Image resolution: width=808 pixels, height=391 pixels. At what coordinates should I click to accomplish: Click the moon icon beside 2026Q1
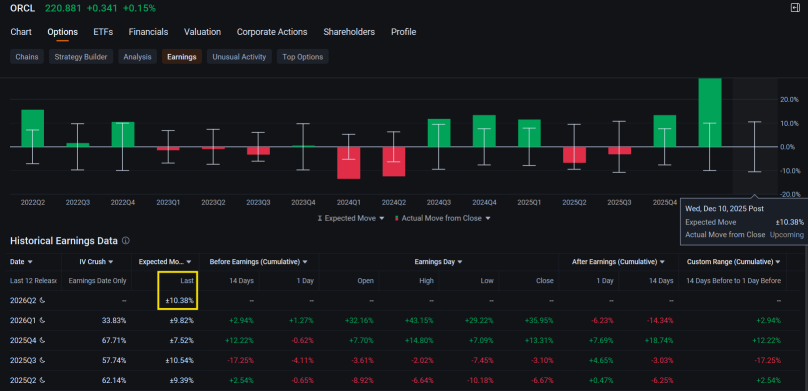click(42, 320)
